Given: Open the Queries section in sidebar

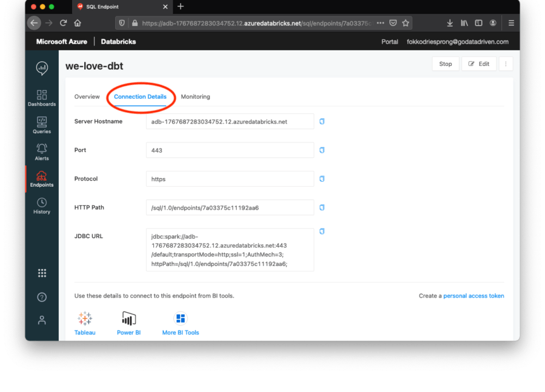Looking at the screenshot, I should pos(42,125).
